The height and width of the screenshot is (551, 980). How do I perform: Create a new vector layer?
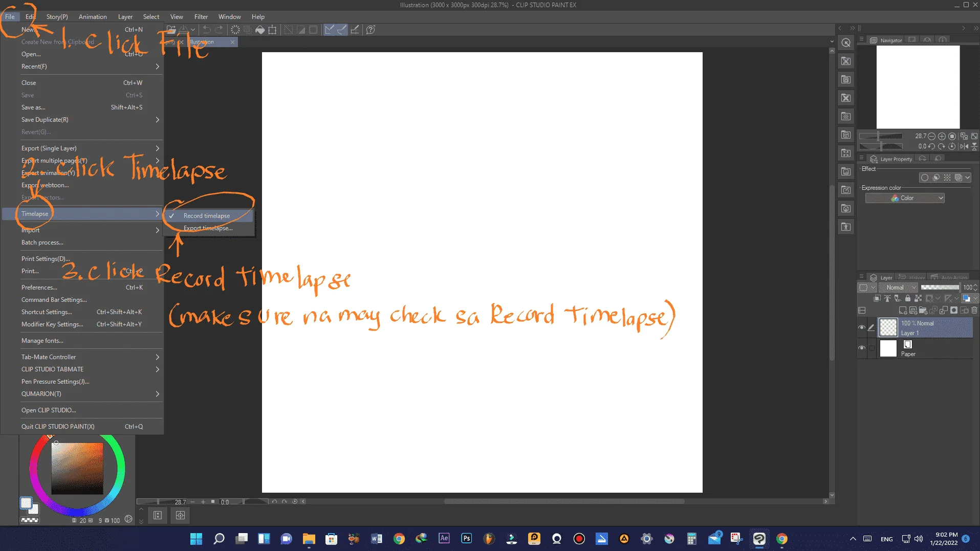pyautogui.click(x=913, y=311)
